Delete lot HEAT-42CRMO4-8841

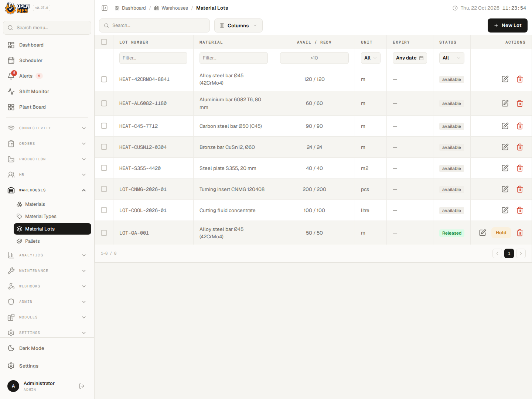click(x=520, y=79)
